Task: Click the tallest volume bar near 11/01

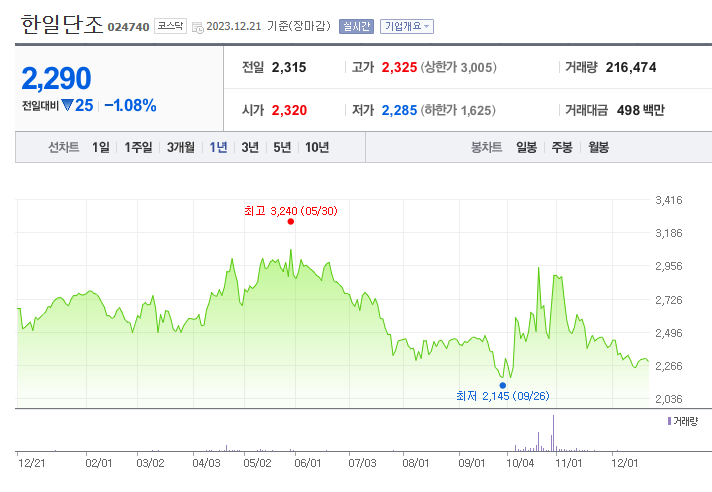Action: click(x=553, y=433)
